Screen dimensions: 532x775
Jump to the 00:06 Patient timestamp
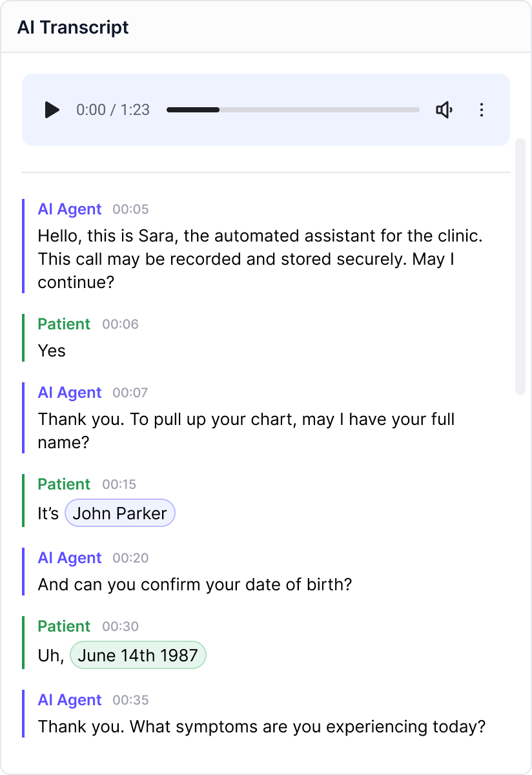(x=120, y=324)
